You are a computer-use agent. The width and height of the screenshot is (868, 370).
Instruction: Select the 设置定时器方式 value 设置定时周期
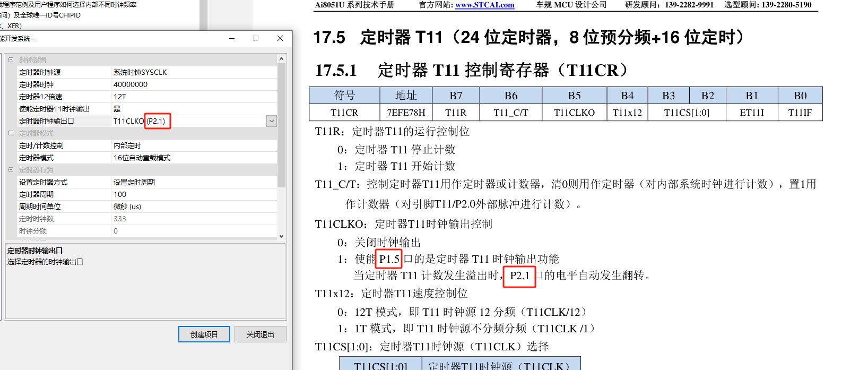pyautogui.click(x=194, y=182)
